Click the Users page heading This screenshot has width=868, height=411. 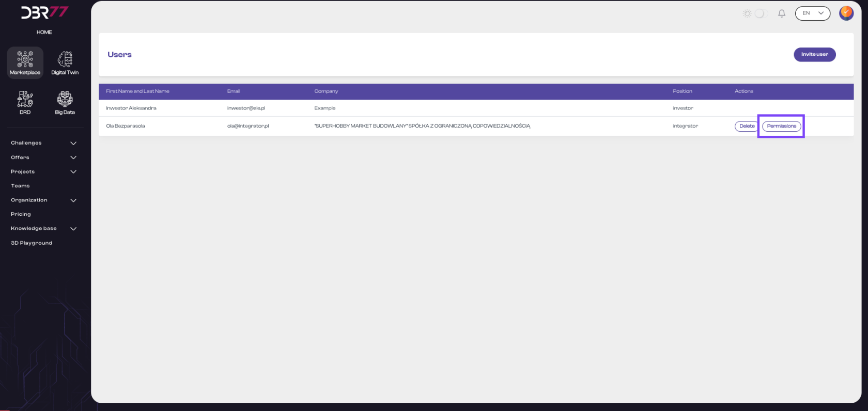(x=119, y=55)
